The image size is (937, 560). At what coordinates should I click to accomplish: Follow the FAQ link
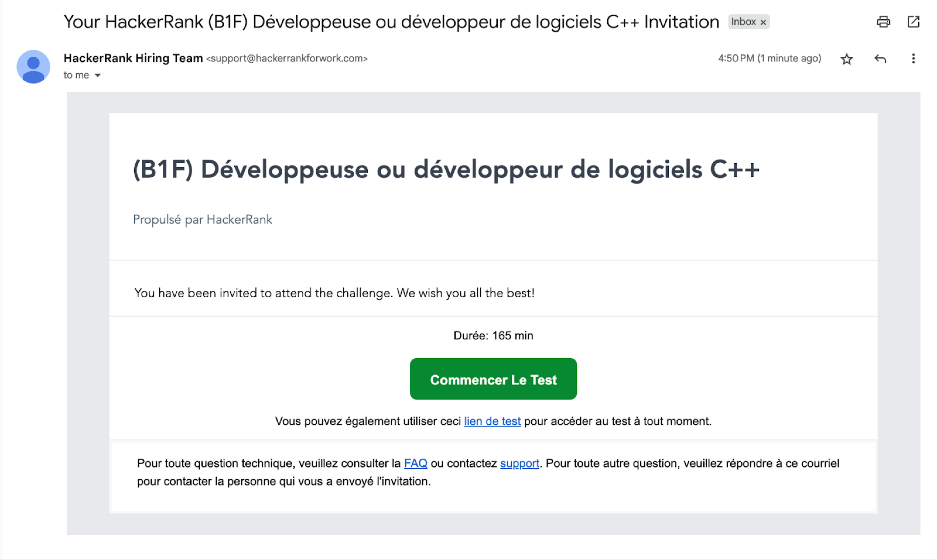[x=415, y=463]
